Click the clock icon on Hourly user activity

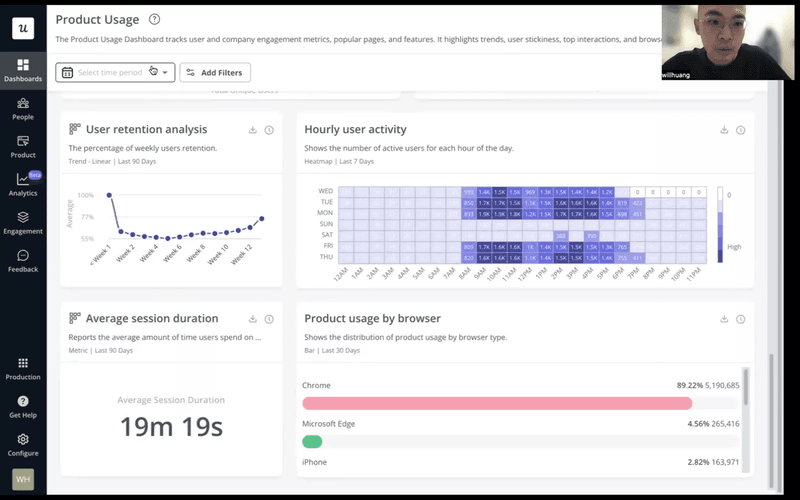(x=740, y=130)
